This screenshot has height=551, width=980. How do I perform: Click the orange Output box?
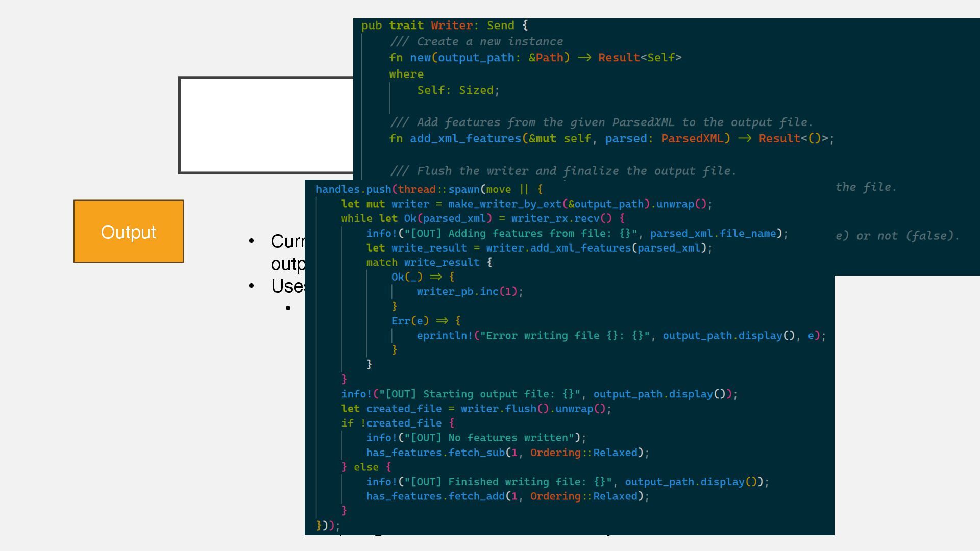[129, 232]
